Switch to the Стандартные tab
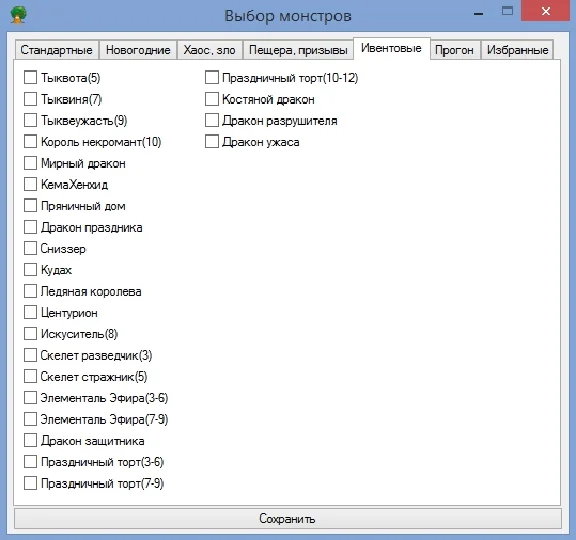Image resolution: width=576 pixels, height=540 pixels. point(57,50)
